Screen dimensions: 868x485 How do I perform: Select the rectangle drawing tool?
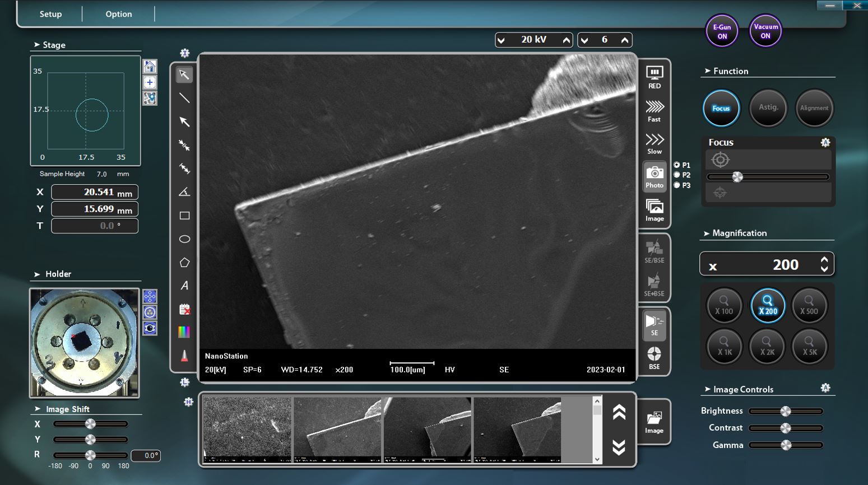184,215
